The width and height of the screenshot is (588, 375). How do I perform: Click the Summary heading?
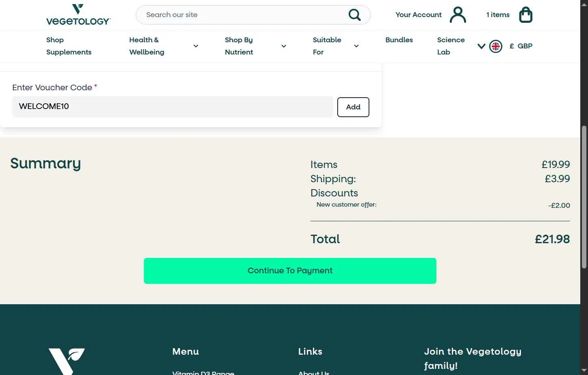[x=46, y=164]
